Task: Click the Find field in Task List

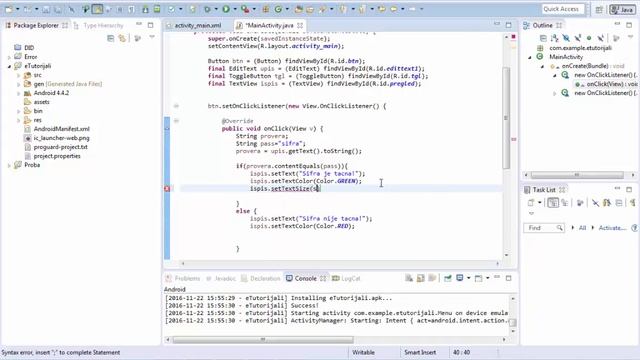Action: pyautogui.click(x=544, y=228)
